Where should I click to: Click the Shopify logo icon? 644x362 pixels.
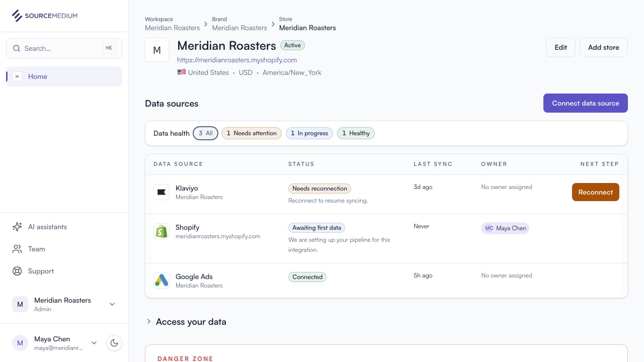[162, 231]
